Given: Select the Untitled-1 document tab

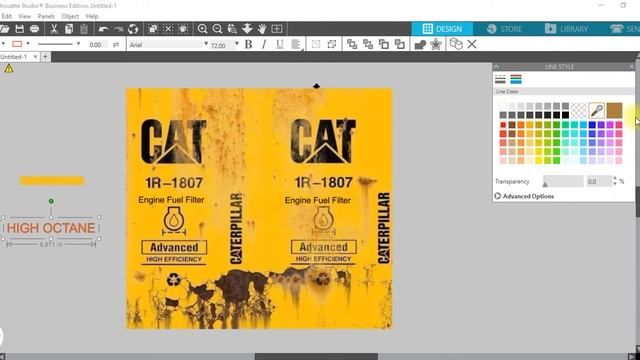Looking at the screenshot, I should point(14,57).
